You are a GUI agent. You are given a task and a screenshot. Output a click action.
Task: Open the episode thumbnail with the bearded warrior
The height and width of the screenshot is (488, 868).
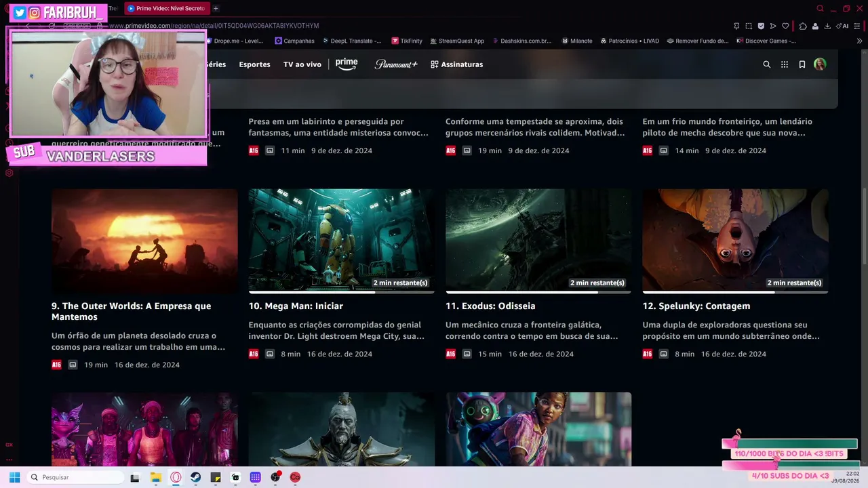click(x=342, y=429)
